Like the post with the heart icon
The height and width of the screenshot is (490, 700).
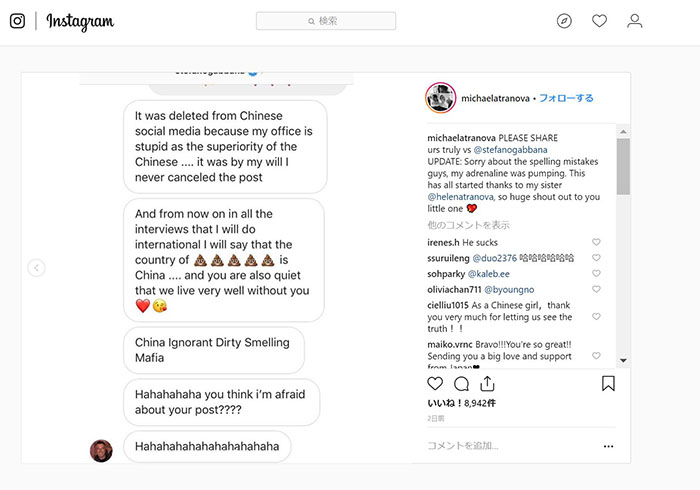[435, 383]
